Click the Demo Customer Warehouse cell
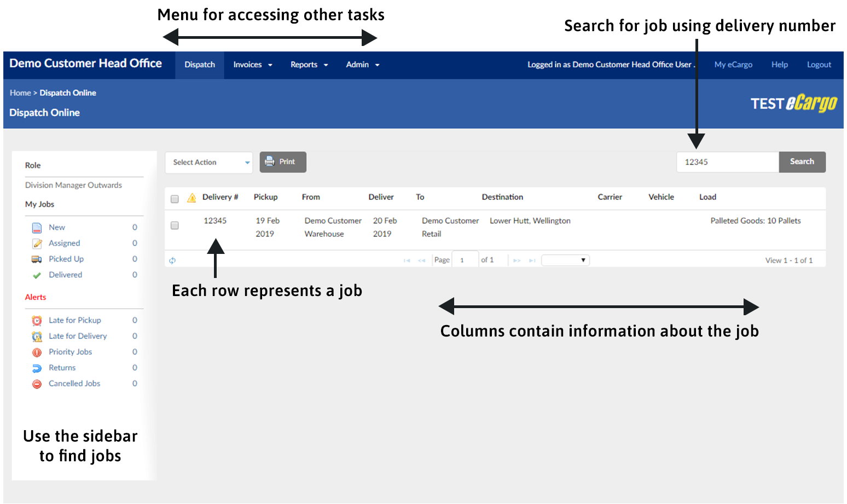The width and height of the screenshot is (847, 504). tap(333, 228)
